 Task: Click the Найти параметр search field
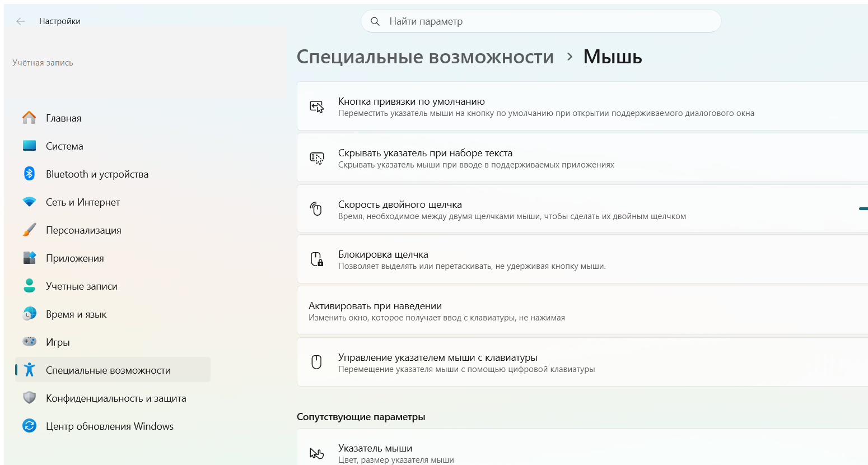[541, 21]
